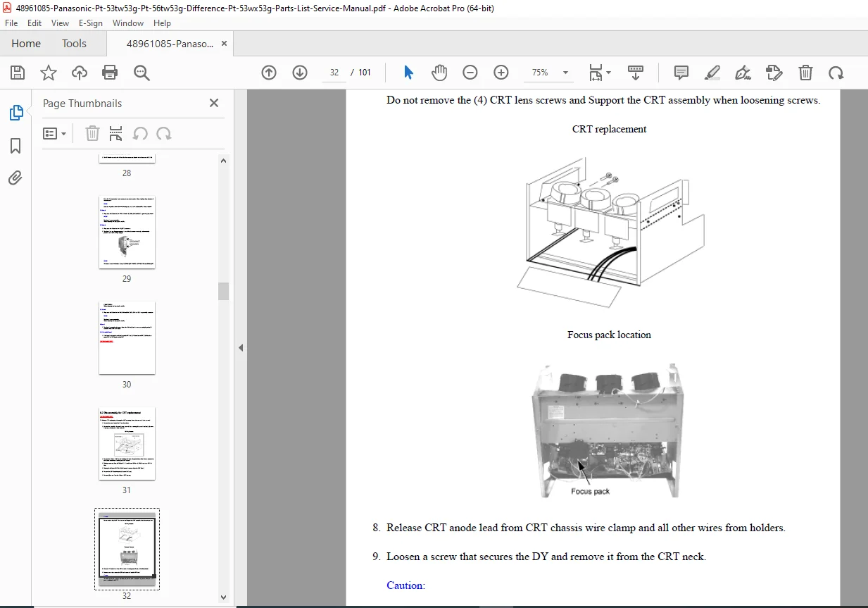868x608 pixels.
Task: Click the thumbnails scrollbar up arrow
Action: coord(223,161)
